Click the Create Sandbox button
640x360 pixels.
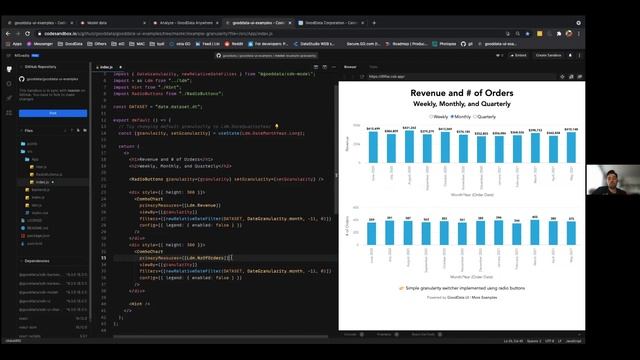pos(549,55)
